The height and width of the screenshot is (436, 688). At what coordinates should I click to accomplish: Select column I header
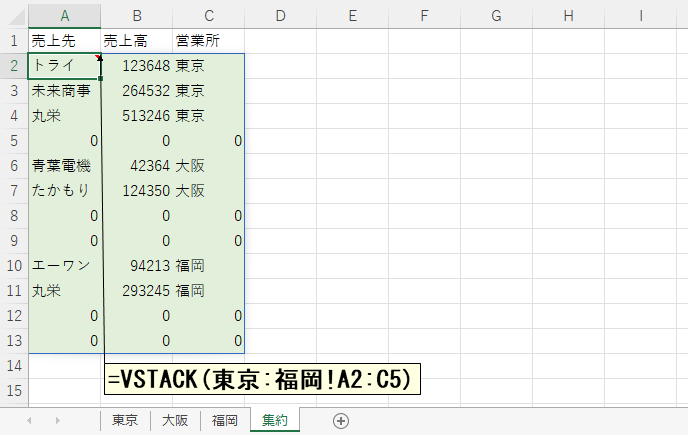click(x=641, y=16)
